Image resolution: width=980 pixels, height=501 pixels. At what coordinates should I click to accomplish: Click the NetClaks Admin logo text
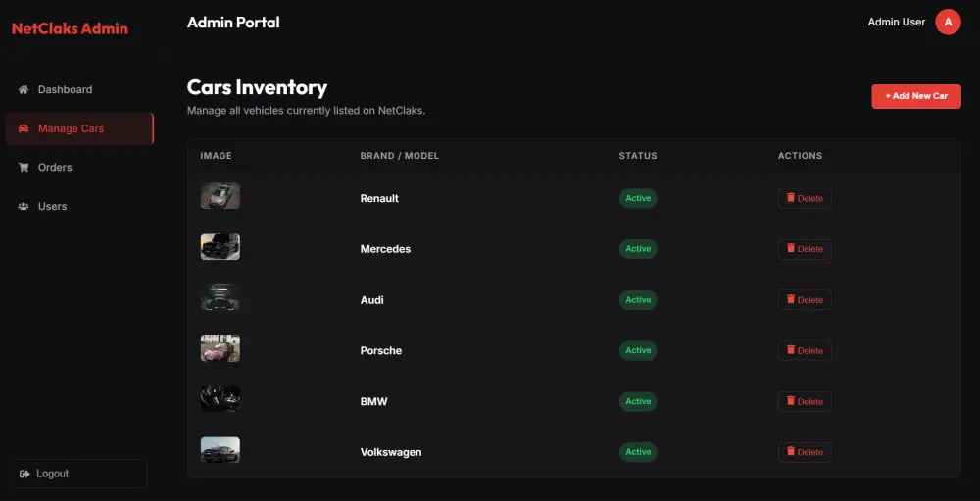pyautogui.click(x=70, y=28)
